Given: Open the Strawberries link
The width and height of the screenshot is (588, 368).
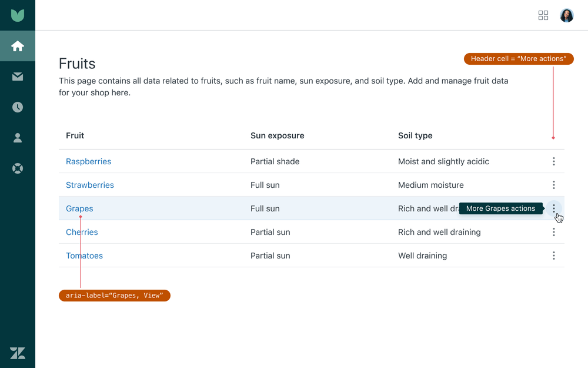Looking at the screenshot, I should tap(89, 185).
